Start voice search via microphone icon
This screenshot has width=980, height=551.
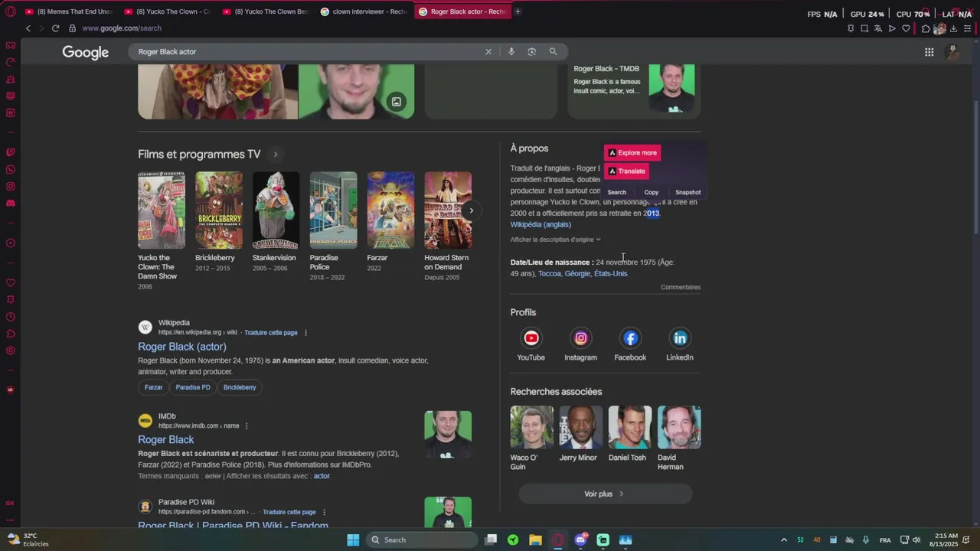(511, 51)
